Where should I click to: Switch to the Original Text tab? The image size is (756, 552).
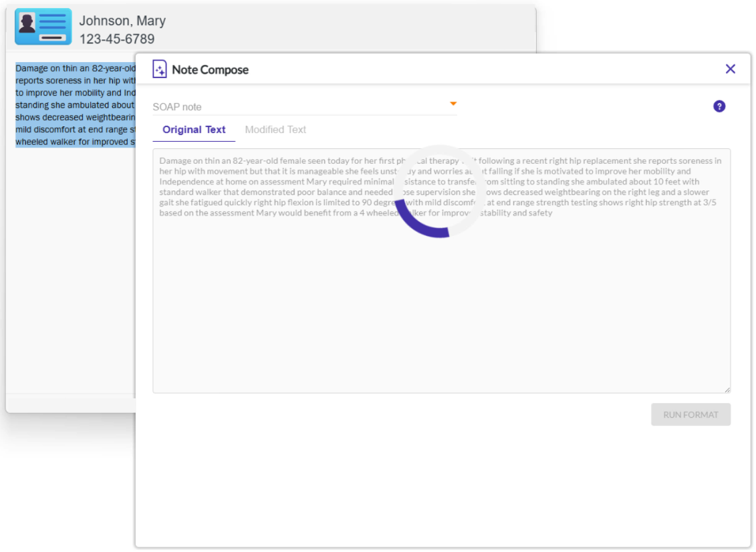pos(194,130)
